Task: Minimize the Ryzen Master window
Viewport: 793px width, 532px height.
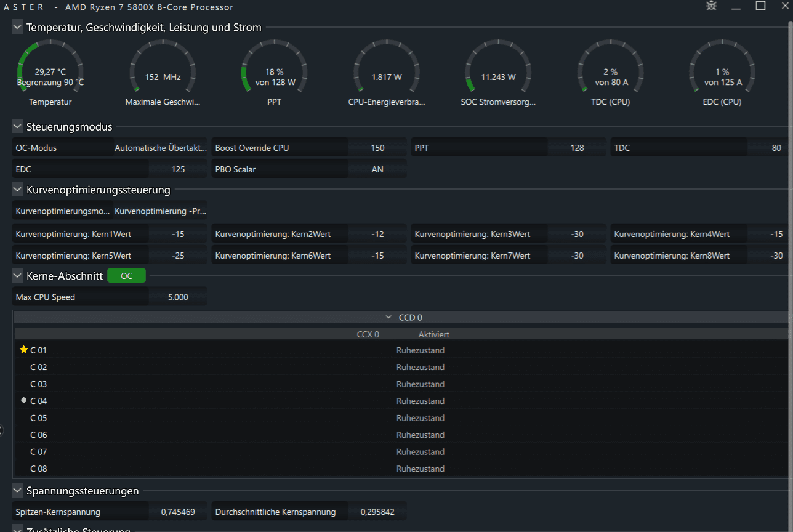Action: click(736, 7)
